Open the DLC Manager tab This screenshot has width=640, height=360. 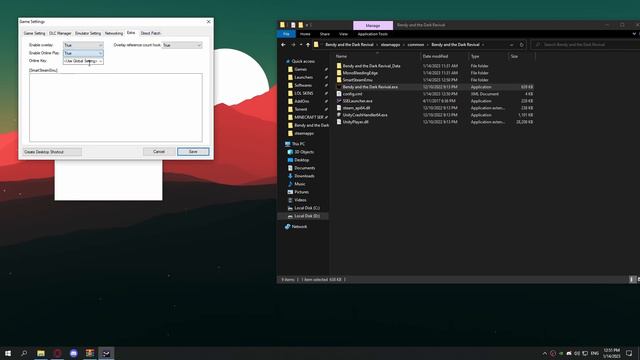[60, 33]
